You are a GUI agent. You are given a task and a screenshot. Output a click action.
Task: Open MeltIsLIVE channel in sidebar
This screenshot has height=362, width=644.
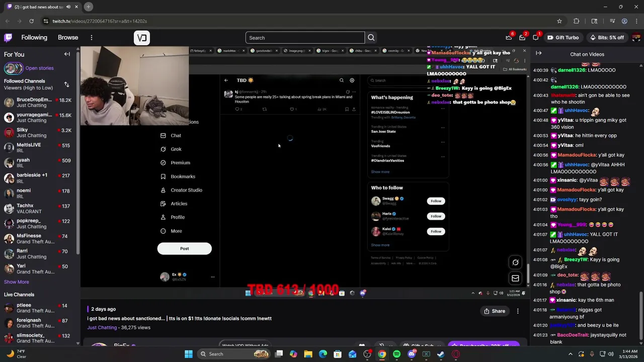[x=38, y=148]
